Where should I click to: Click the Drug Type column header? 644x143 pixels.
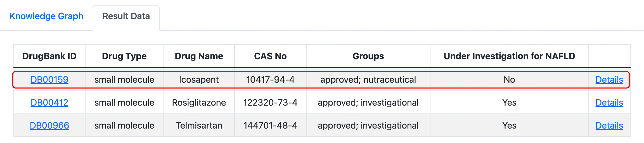click(124, 56)
